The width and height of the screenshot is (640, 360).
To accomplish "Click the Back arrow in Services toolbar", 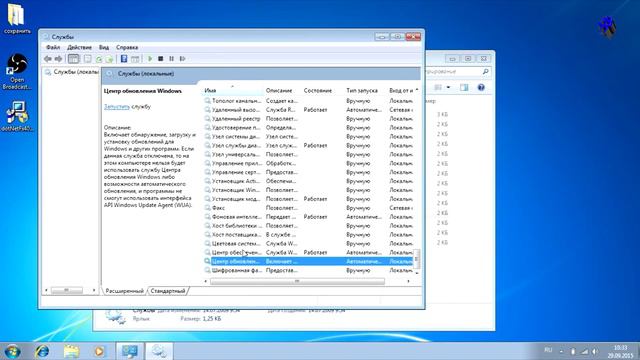I will pos(48,59).
